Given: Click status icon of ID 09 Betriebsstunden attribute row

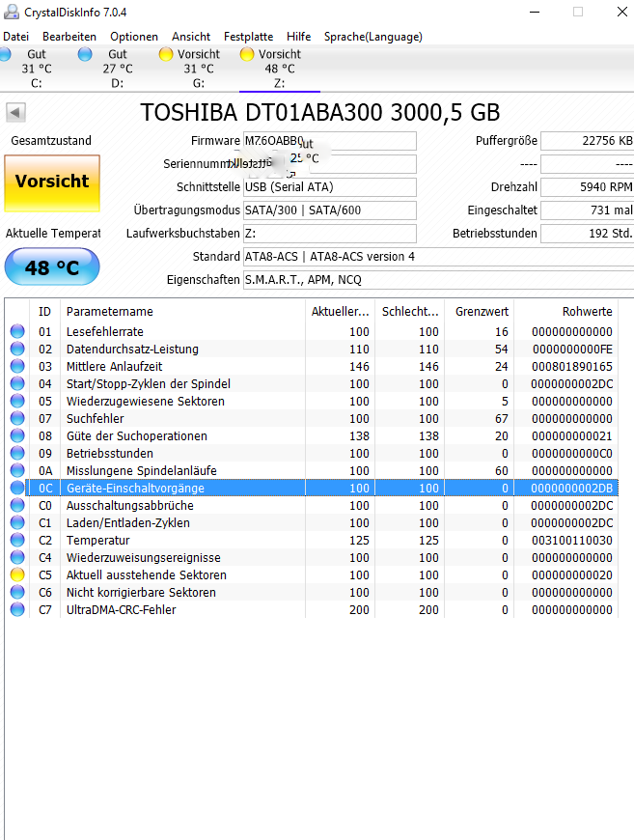Looking at the screenshot, I should click(x=17, y=453).
